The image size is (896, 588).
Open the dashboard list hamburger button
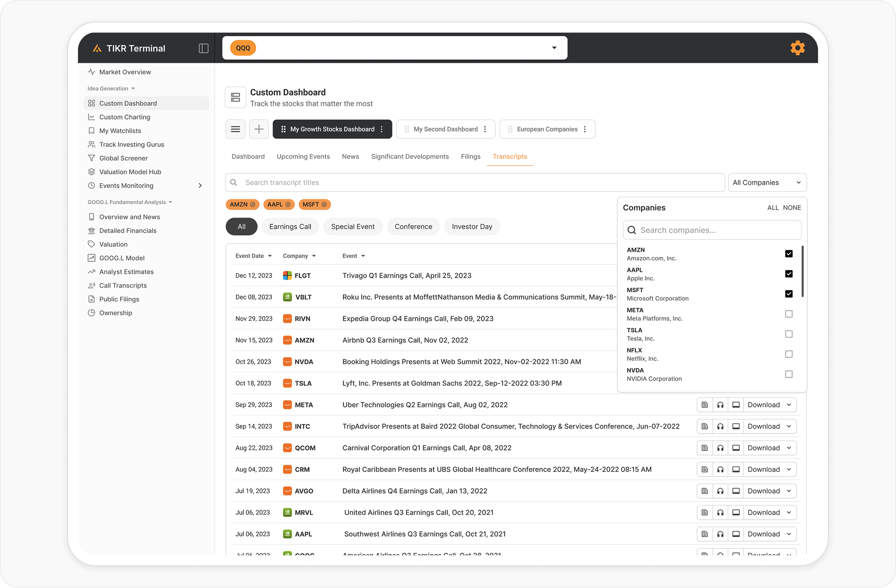point(236,129)
